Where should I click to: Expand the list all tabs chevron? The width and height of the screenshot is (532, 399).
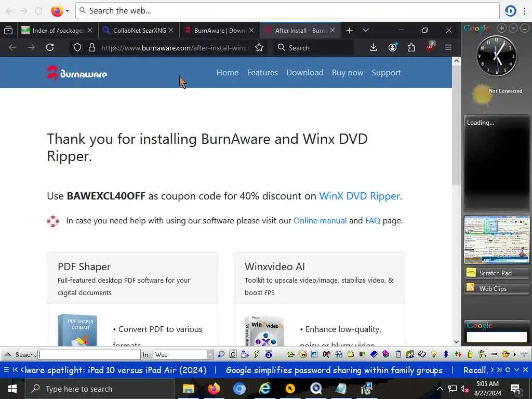tap(365, 31)
